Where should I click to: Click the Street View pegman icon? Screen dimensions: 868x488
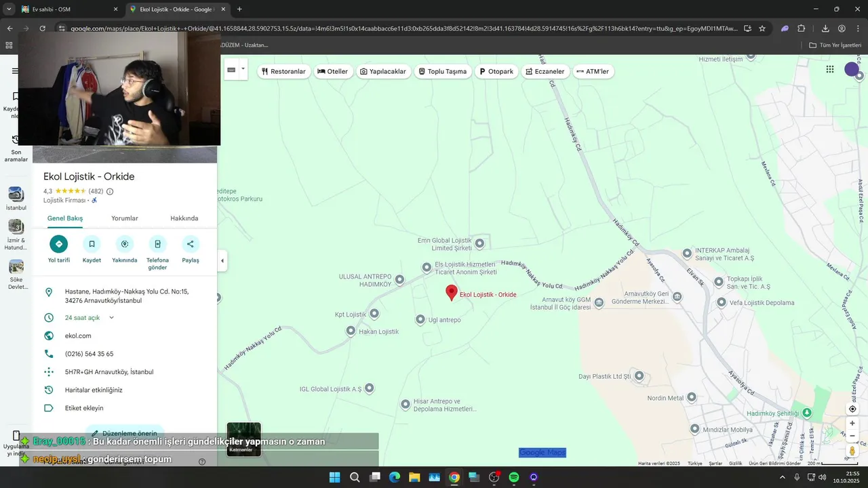[x=852, y=451]
